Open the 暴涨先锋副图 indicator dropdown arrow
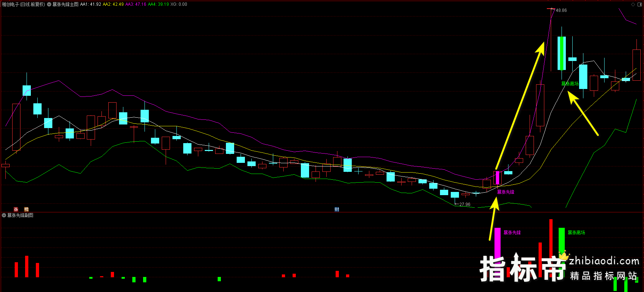Image resolution: width=644 pixels, height=292 pixels. [x=4, y=215]
